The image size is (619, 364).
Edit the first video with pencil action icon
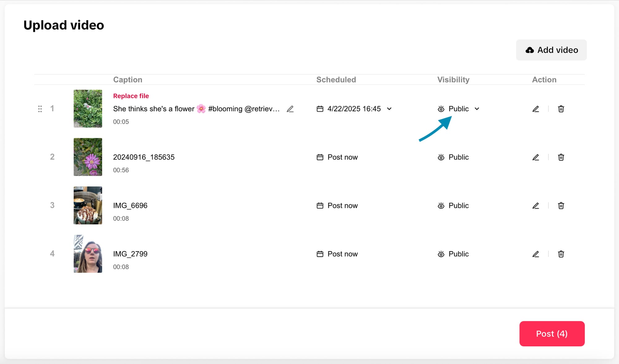tap(536, 109)
